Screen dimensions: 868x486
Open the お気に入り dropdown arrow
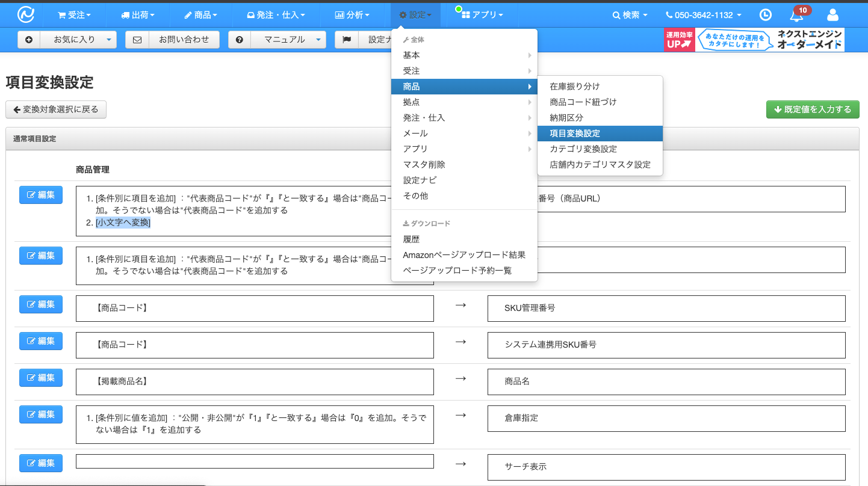[108, 40]
